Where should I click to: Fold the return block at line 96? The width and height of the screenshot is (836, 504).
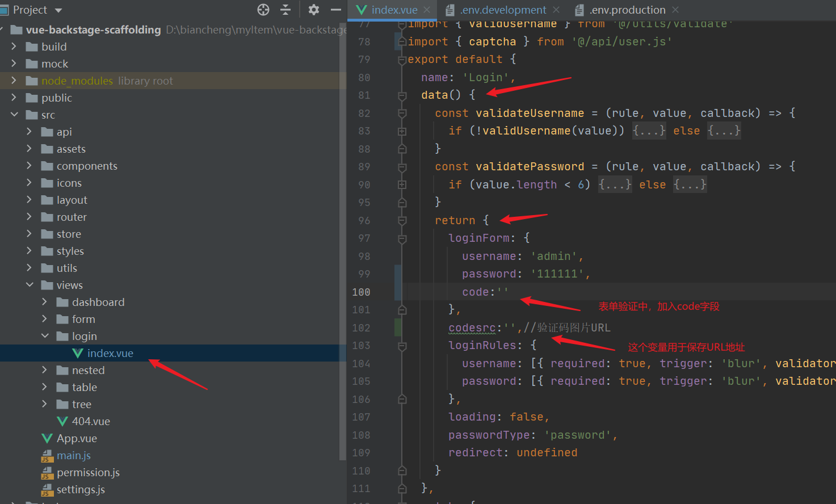point(402,220)
